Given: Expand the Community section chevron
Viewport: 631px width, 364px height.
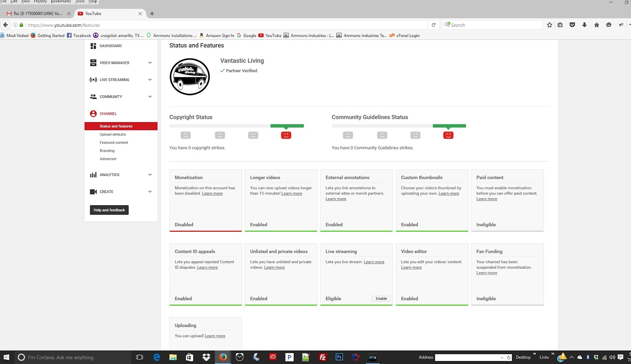Looking at the screenshot, I should coord(150,97).
